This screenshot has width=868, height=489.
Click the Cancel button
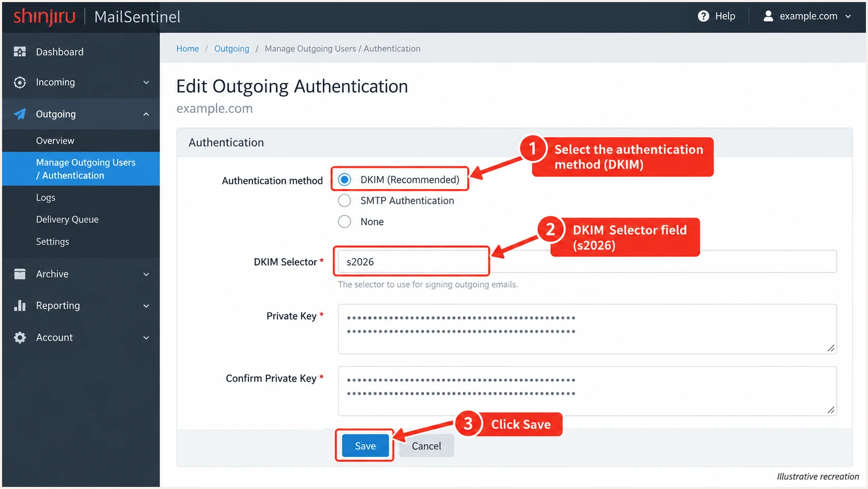426,446
